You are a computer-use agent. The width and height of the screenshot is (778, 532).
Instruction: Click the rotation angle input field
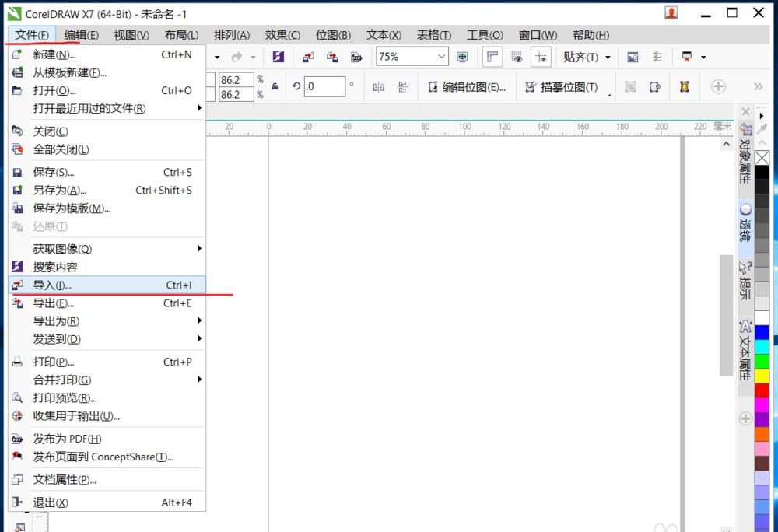[x=324, y=87]
